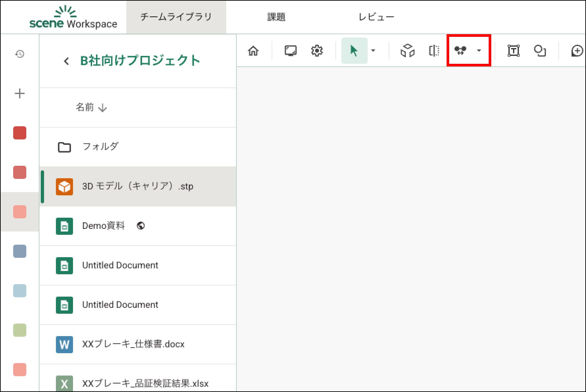586x392 pixels.
Task: Expand the measure tool dropdown arrow
Action: coord(479,51)
